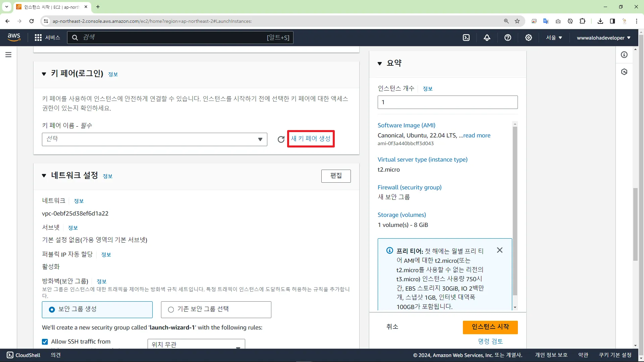Open the wwwalohadeveloper account menu
Viewport: 644px width, 362px height.
pyautogui.click(x=603, y=38)
